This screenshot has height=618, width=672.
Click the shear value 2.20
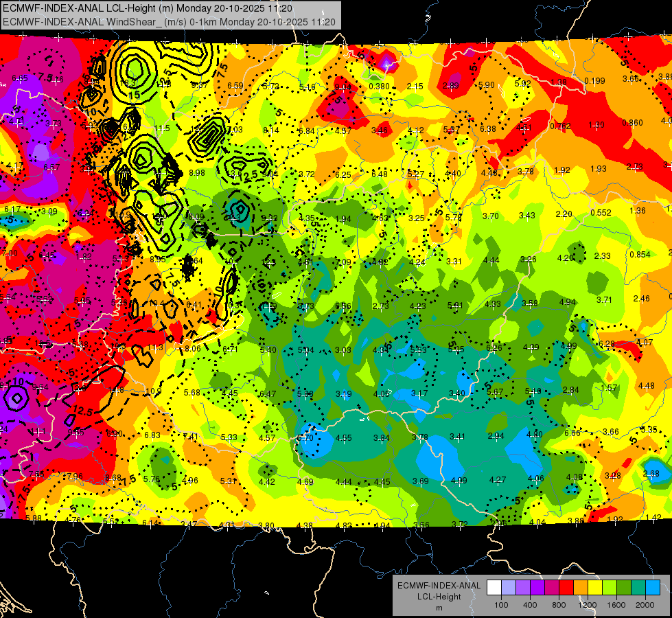[x=564, y=214]
